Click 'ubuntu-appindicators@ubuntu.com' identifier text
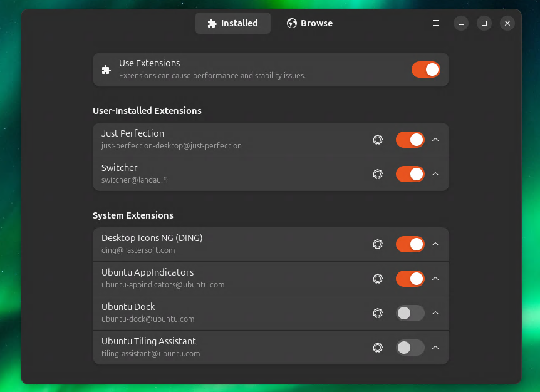540x392 pixels. tap(163, 285)
